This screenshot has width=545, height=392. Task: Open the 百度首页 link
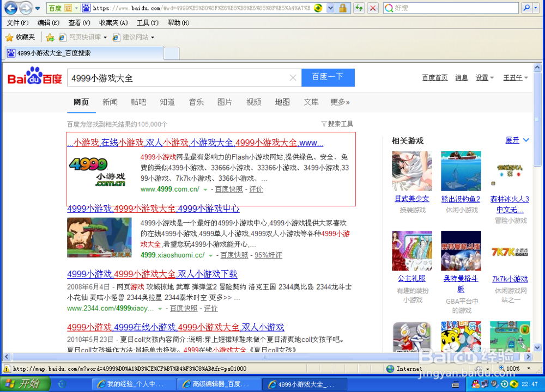tap(435, 77)
